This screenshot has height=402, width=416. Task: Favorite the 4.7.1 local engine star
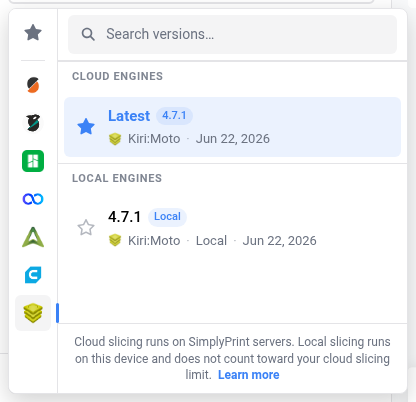pyautogui.click(x=86, y=228)
